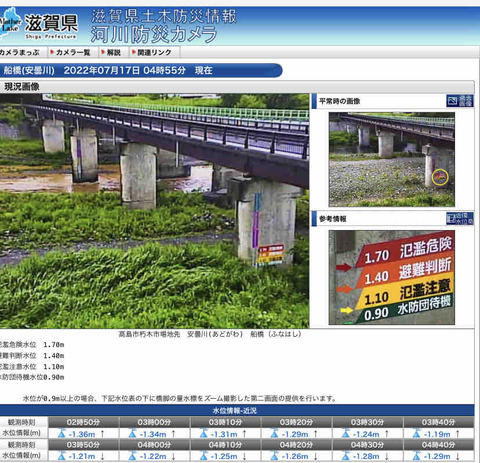The image size is (480, 463).
Task: Click the 04時40分 time cell
Action: point(438,445)
